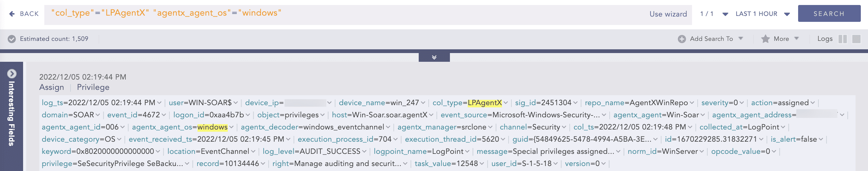Click the log_level field name
Viewport: 868px width, 171px height.
point(278,151)
